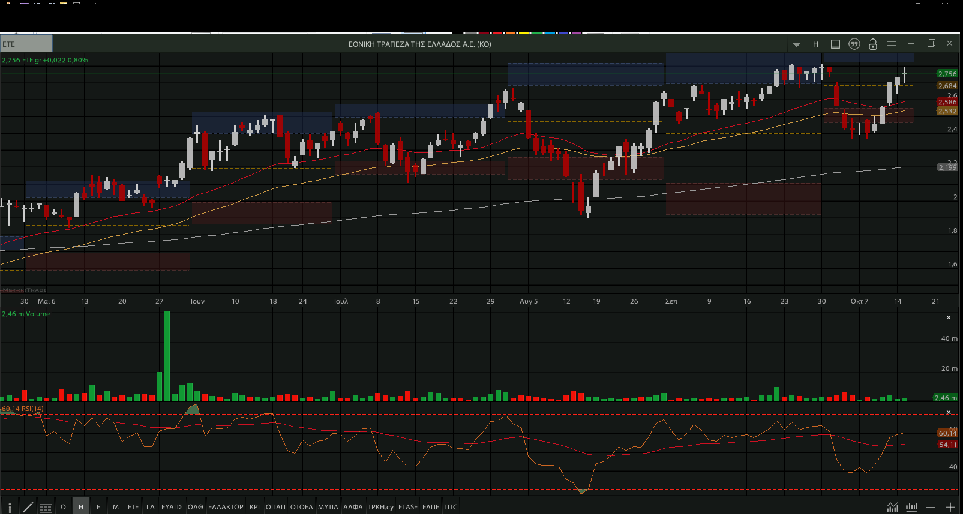
Task: Select the trend line drawing tool
Action: 27,507
